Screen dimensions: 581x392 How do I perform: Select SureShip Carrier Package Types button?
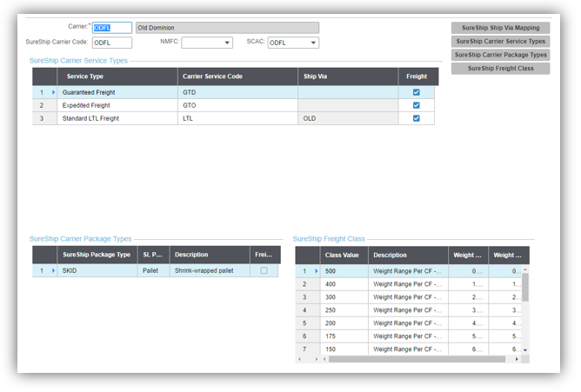(500, 55)
